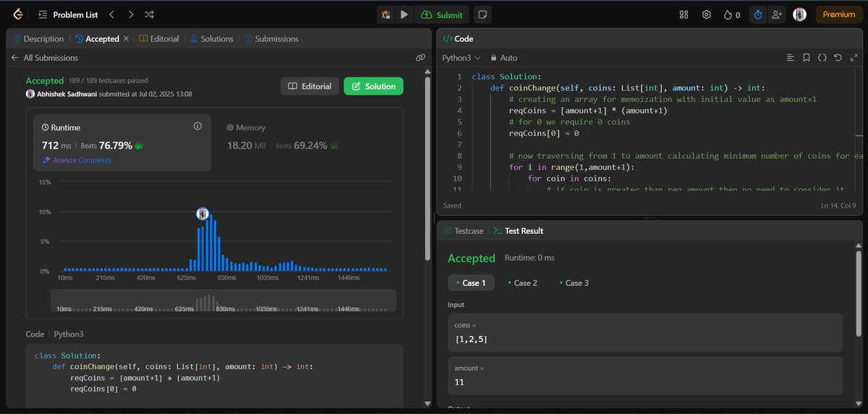Image resolution: width=868 pixels, height=414 pixels.
Task: Click the LeetCode logo icon
Action: (17, 14)
